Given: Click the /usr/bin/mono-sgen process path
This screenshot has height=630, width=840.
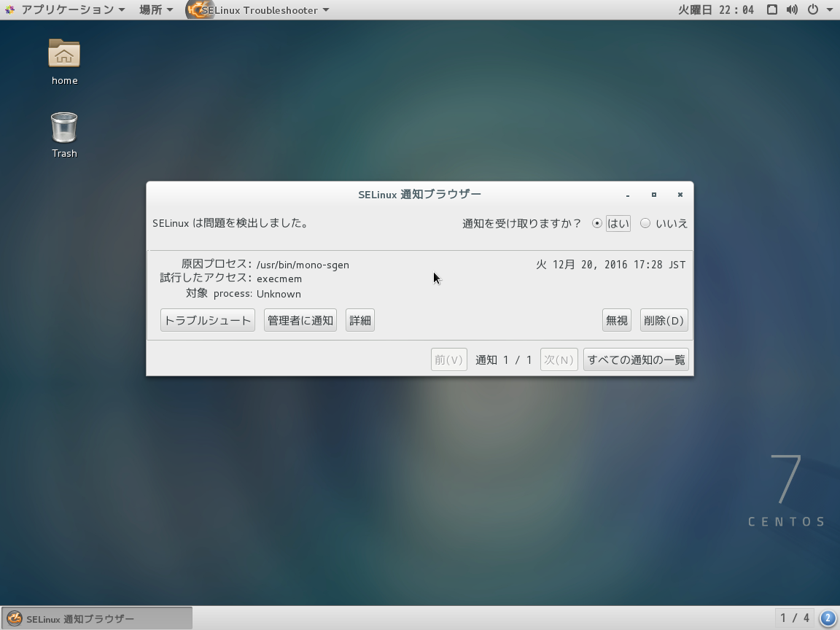Looking at the screenshot, I should (x=303, y=265).
